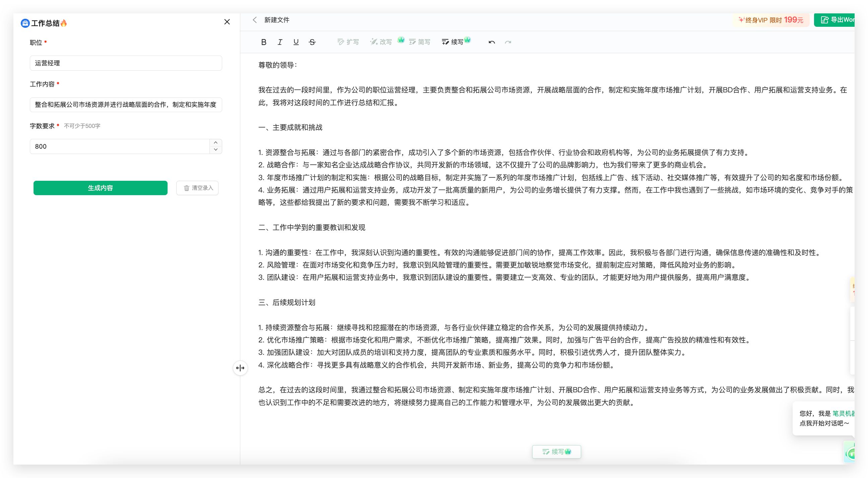The image size is (868, 478).
Task: Click the 扩写 expand-writing tool
Action: click(348, 42)
